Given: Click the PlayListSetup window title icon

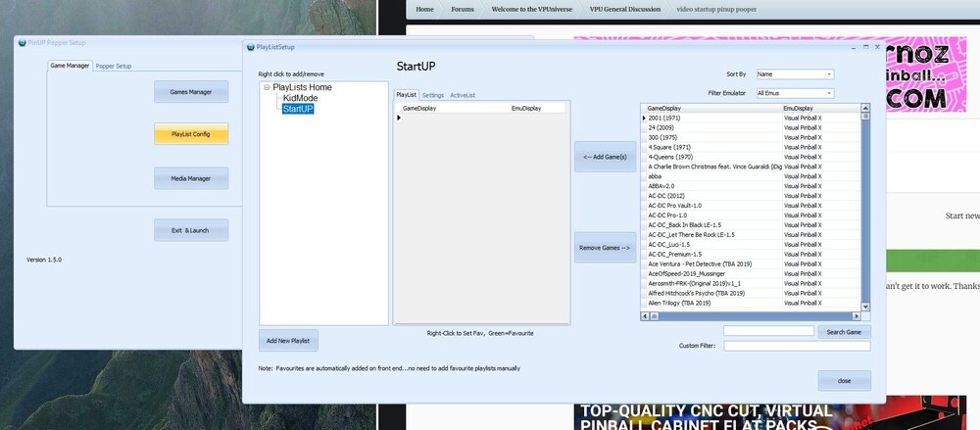Looking at the screenshot, I should click(251, 47).
